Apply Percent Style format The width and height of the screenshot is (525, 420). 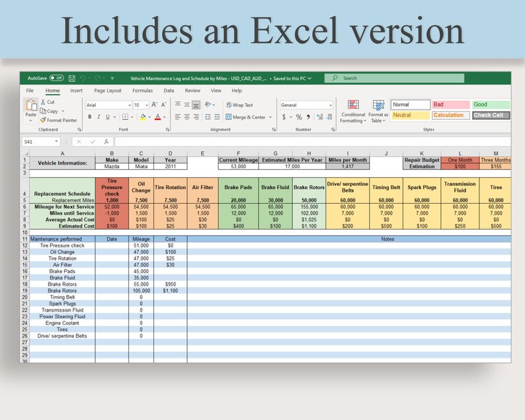tap(299, 117)
